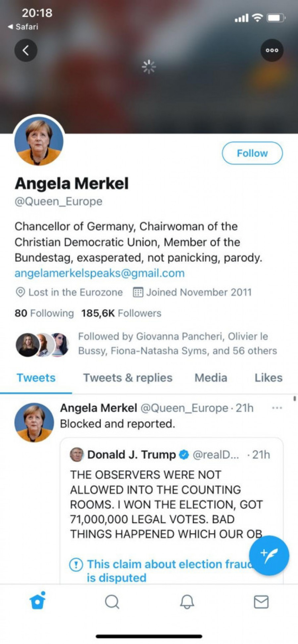Open the quoted Donald J. Trump tweet
The image size is (298, 644).
click(166, 496)
